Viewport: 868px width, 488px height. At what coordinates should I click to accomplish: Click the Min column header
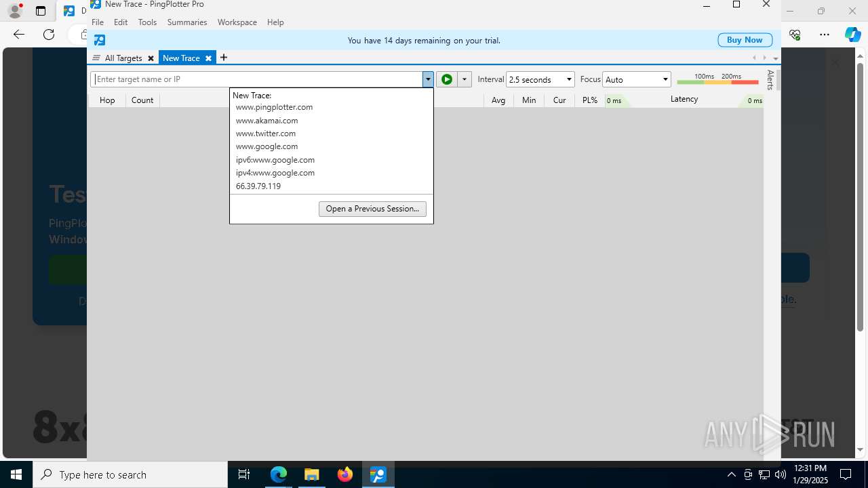click(529, 100)
